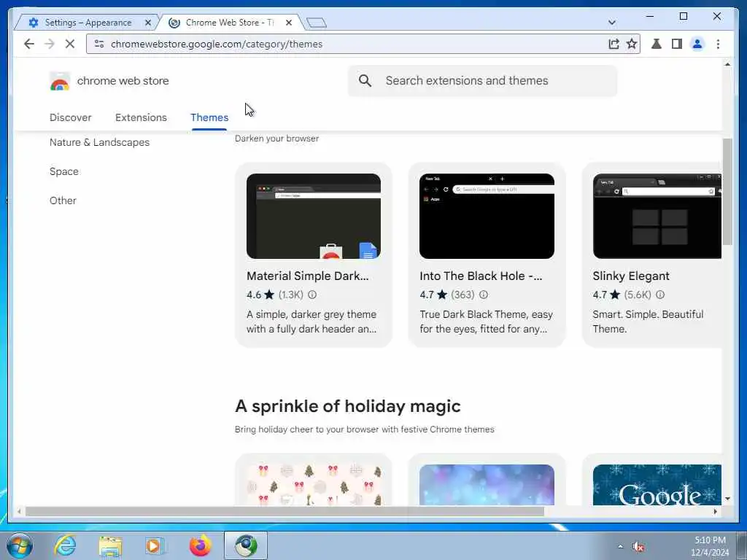The width and height of the screenshot is (747, 560).
Task: Open Chrome Labs flask icon
Action: click(x=656, y=44)
